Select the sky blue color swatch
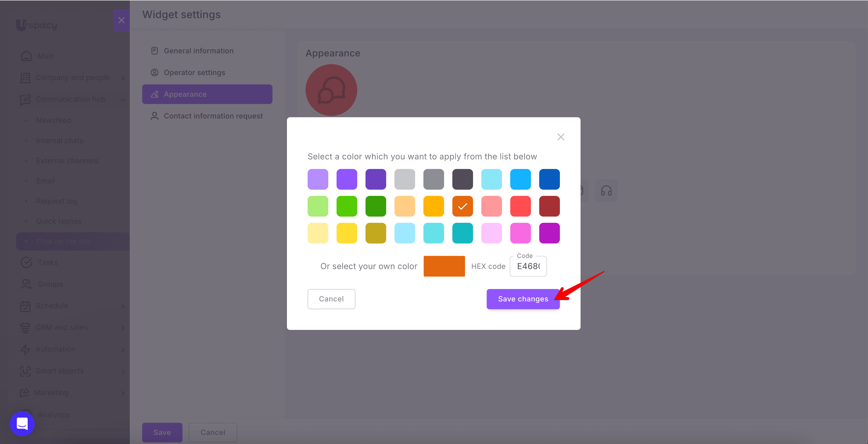Image resolution: width=868 pixels, height=444 pixels. tap(521, 179)
